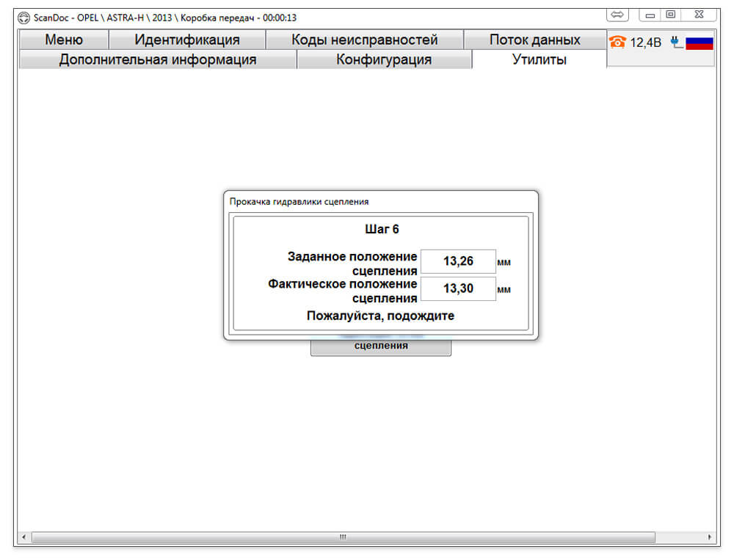Select the Утилиты tab

pos(539,59)
